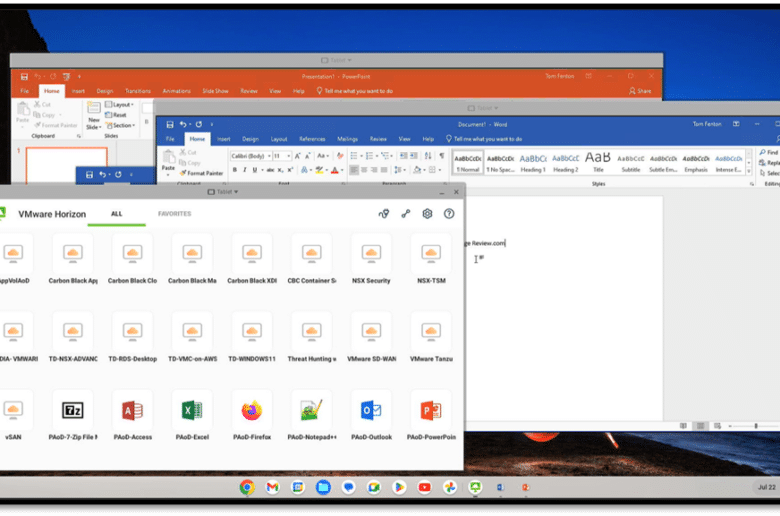Switch to FAVORITES tab in Horizon
This screenshot has height=516, width=780.
coord(175,213)
